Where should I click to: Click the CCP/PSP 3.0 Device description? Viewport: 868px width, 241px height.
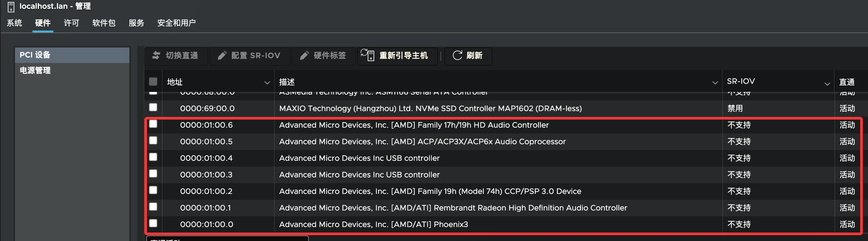(x=430, y=191)
